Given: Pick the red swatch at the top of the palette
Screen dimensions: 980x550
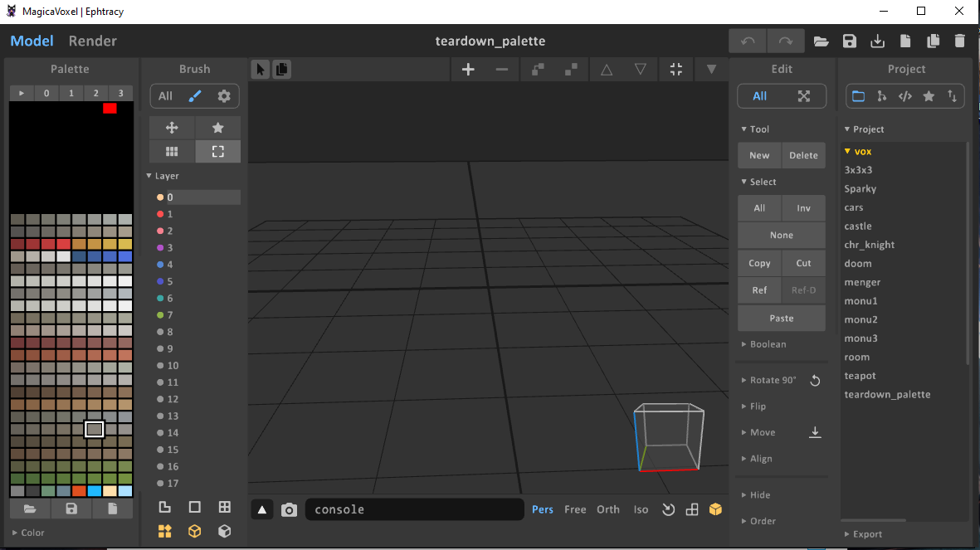Looking at the screenshot, I should click(110, 108).
